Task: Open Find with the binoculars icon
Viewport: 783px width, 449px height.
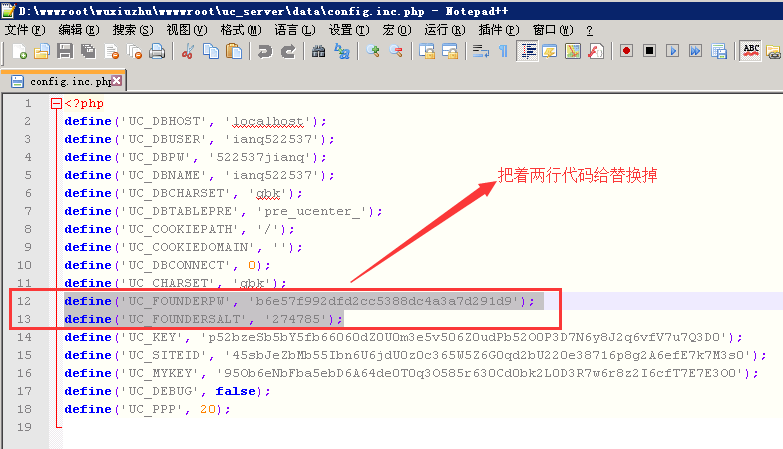Action: 319,51
